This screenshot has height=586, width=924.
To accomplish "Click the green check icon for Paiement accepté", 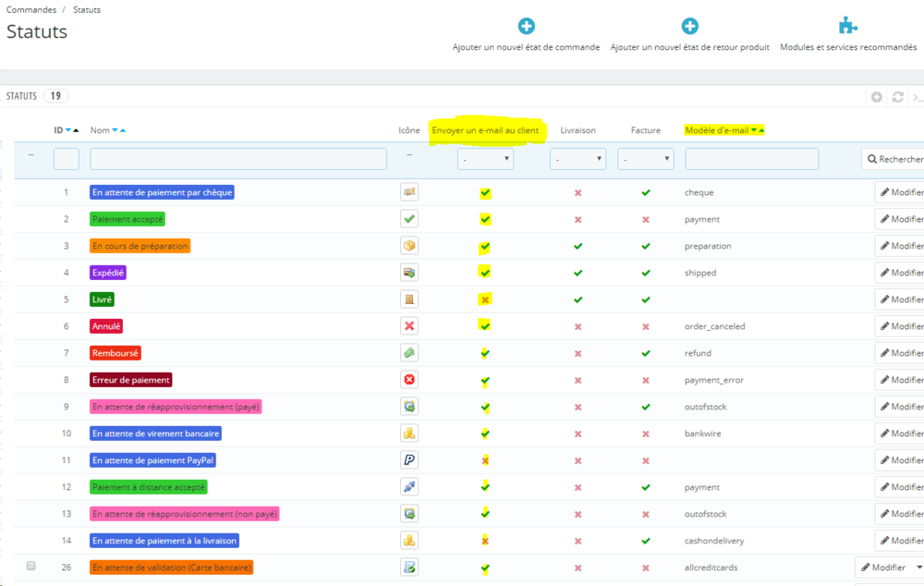I will click(x=409, y=219).
